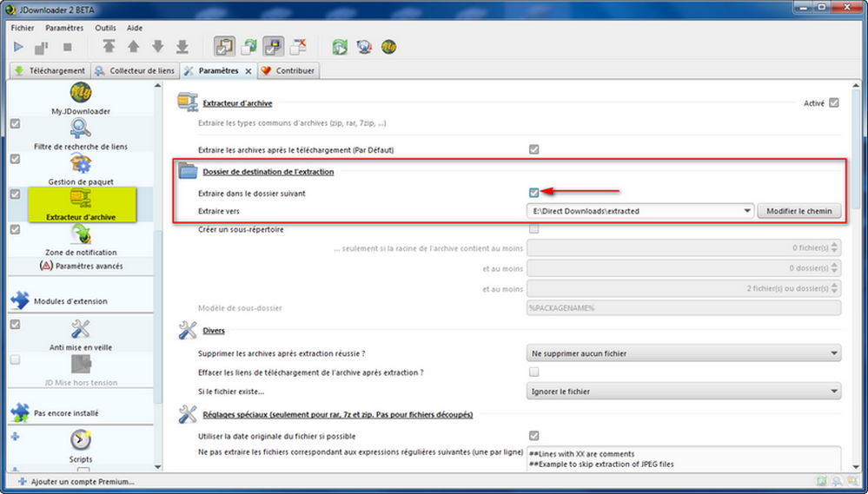Toggle Utiliser la date originale du fichier

click(533, 436)
